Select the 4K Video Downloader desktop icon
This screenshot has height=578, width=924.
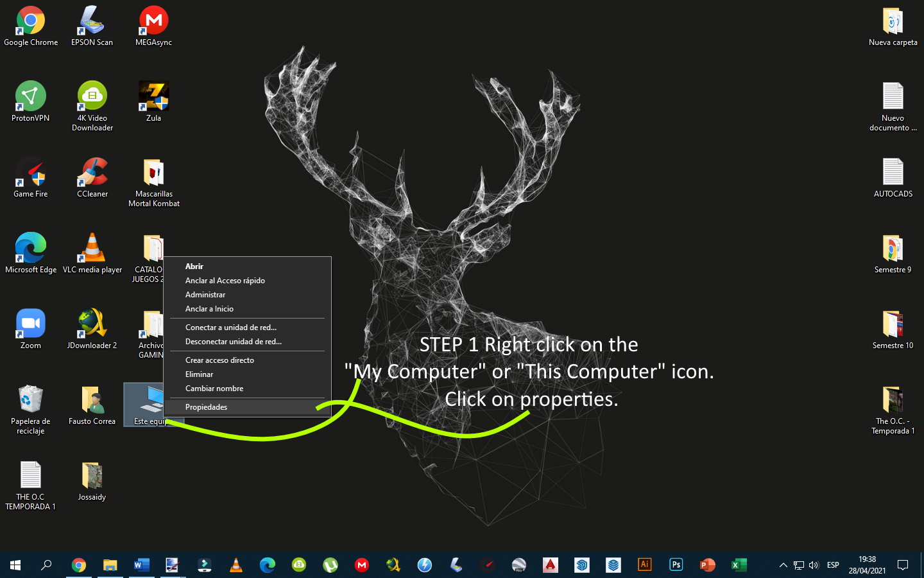pyautogui.click(x=92, y=106)
